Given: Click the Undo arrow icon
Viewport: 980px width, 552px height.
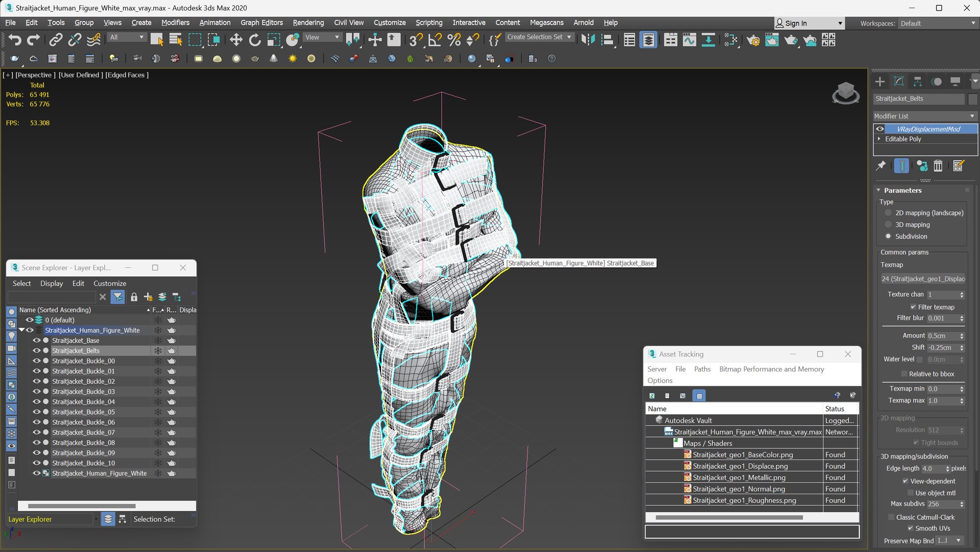Looking at the screenshot, I should point(14,40).
